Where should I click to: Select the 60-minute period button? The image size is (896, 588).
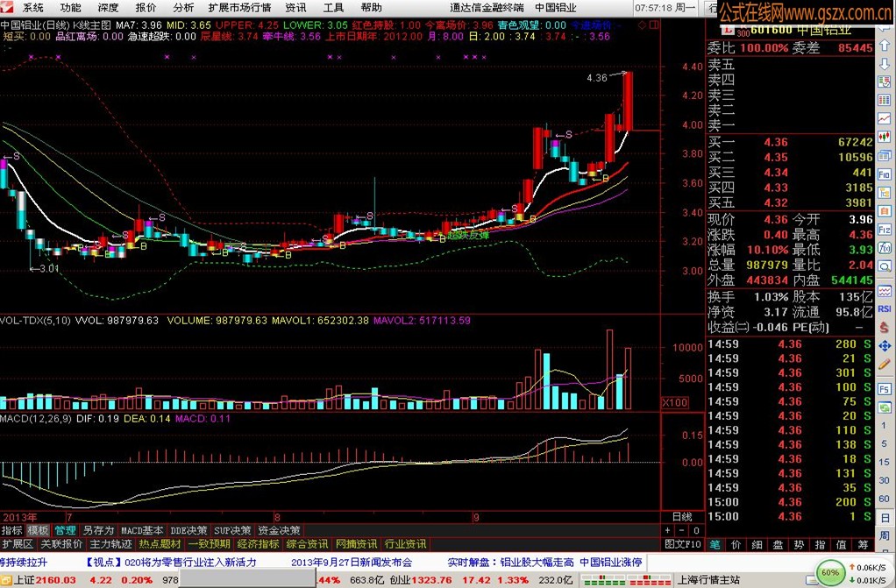pyautogui.click(x=884, y=499)
